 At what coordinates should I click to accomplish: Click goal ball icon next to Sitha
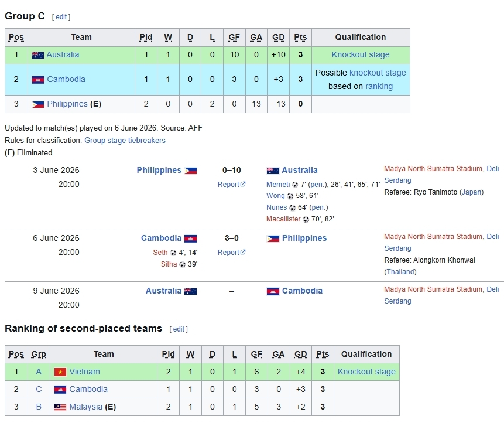pos(182,264)
